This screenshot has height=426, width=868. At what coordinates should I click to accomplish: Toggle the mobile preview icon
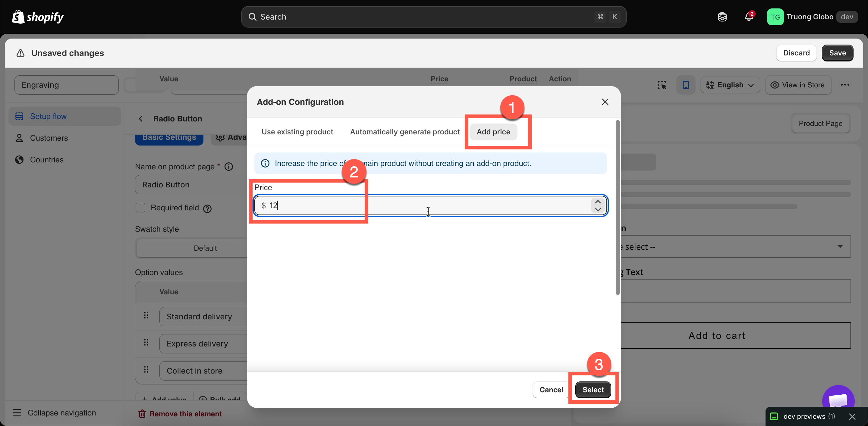tap(686, 85)
